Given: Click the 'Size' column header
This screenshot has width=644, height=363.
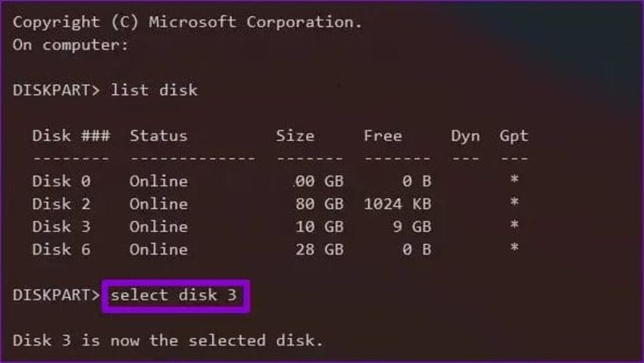Looking at the screenshot, I should [x=295, y=136].
